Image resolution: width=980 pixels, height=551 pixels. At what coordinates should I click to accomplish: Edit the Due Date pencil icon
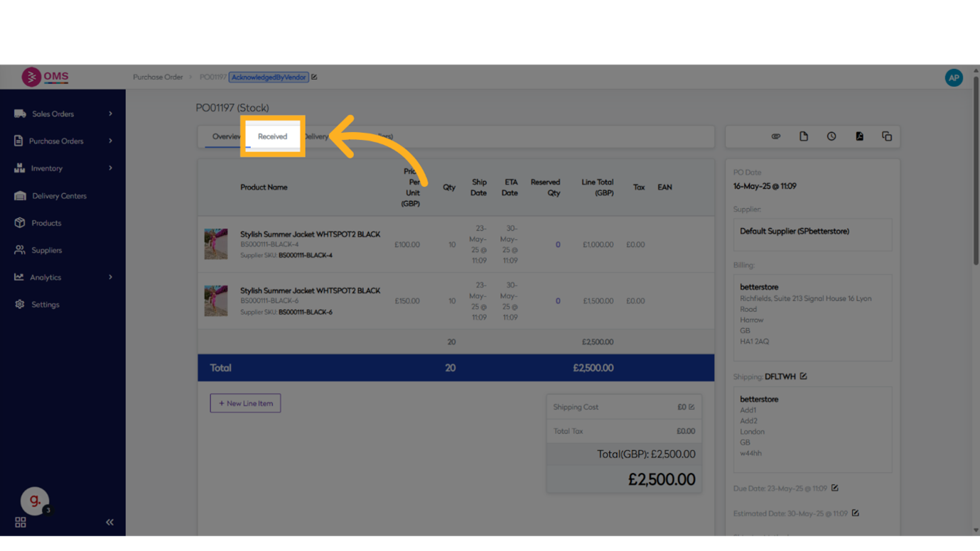(x=835, y=488)
